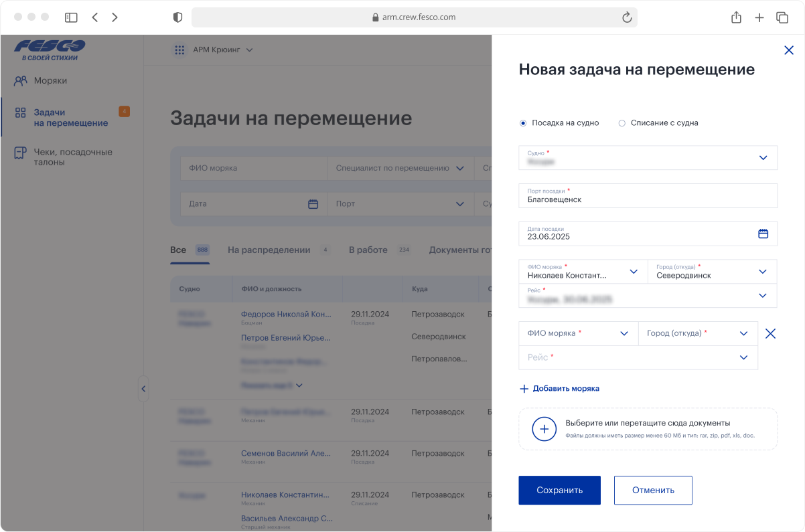Viewport: 805px width, 532px height.
Task: Close the new task panel
Action: (788, 50)
